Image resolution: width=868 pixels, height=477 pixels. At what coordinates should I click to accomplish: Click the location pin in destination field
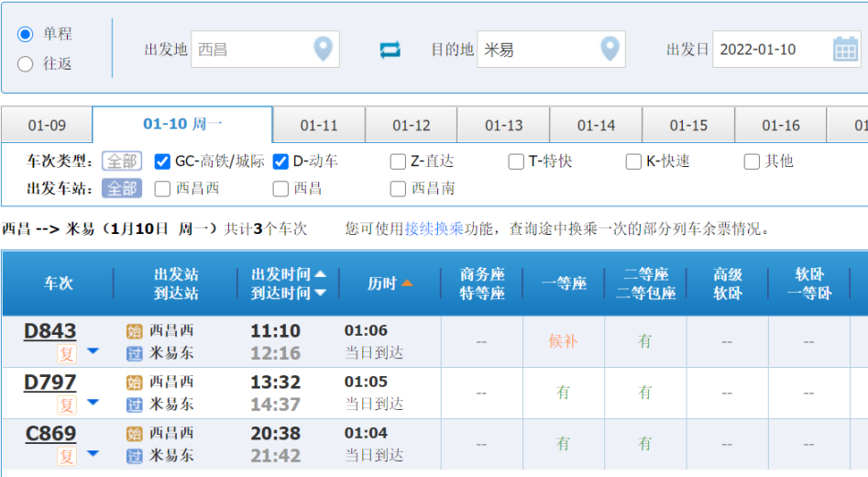610,50
